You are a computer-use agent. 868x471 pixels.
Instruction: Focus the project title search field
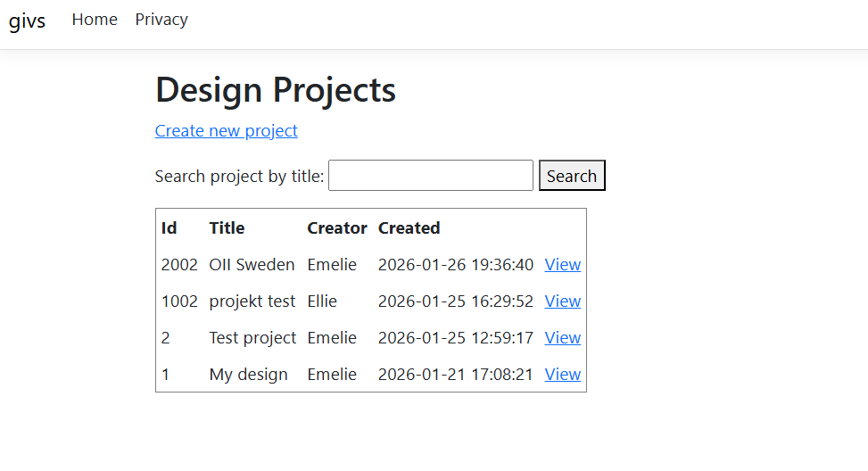pos(431,176)
